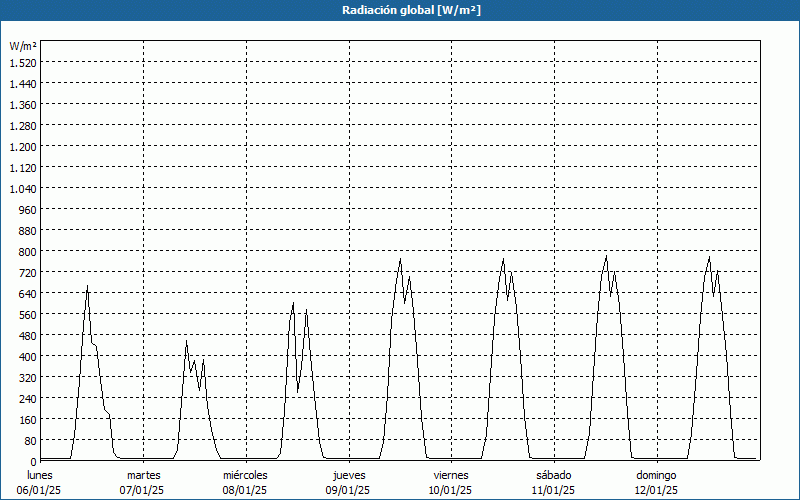This screenshot has width=800, height=500.
Task: Click the 960 axis value
Action: 28,210
